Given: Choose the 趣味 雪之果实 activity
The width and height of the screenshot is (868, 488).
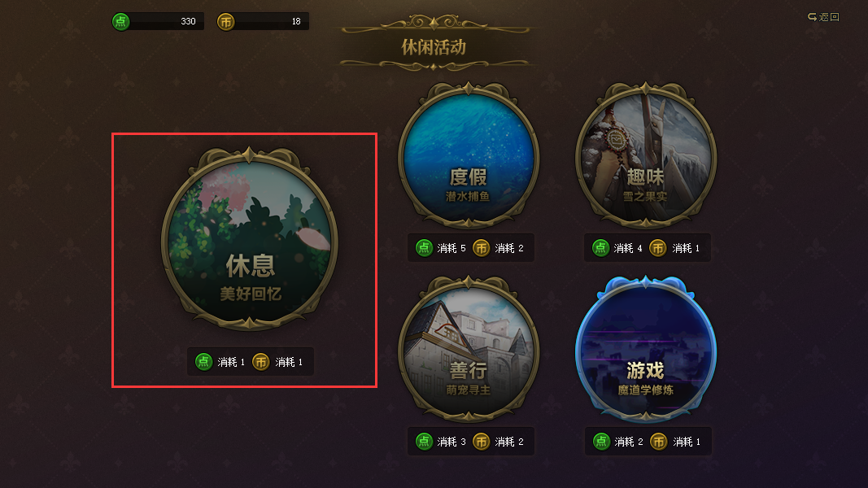Looking at the screenshot, I should click(645, 156).
